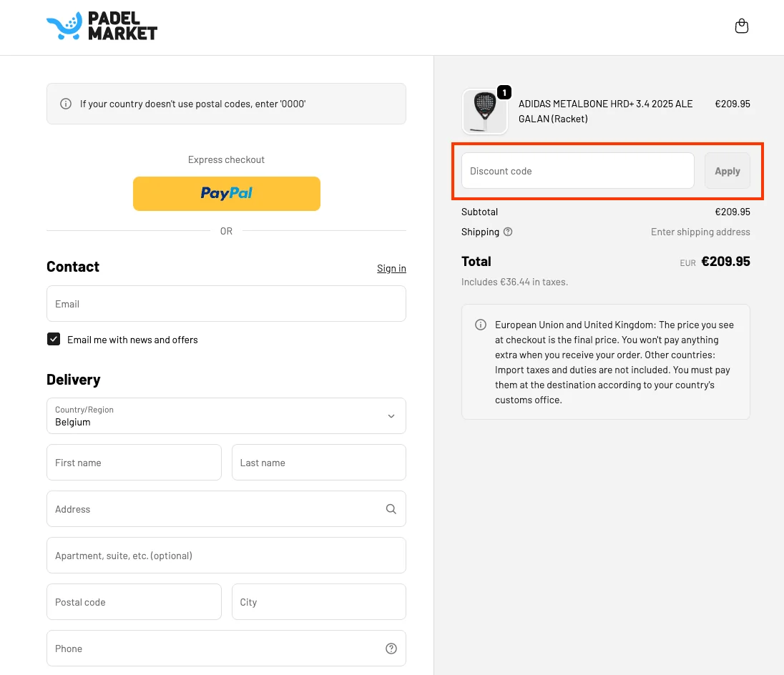
Task: Click the Last name field
Action: click(x=318, y=463)
